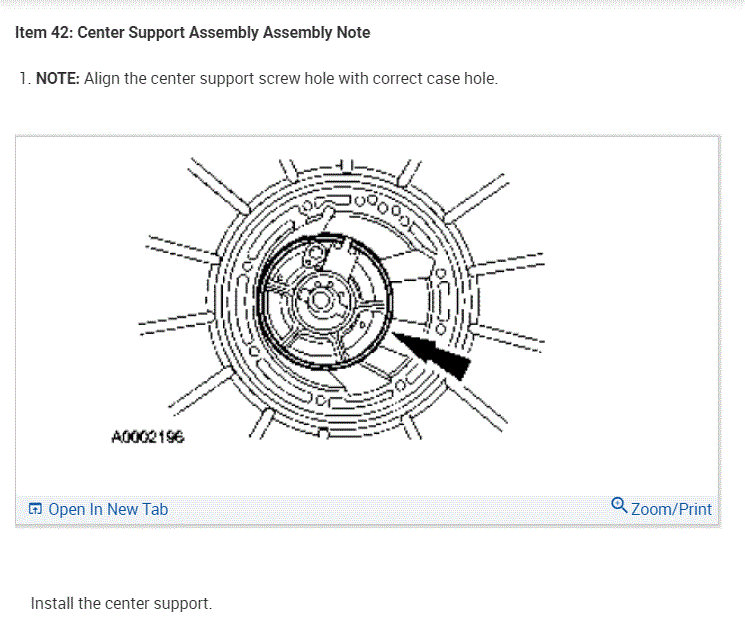
Task: Click the notch at bottom of case drawing
Action: click(323, 433)
